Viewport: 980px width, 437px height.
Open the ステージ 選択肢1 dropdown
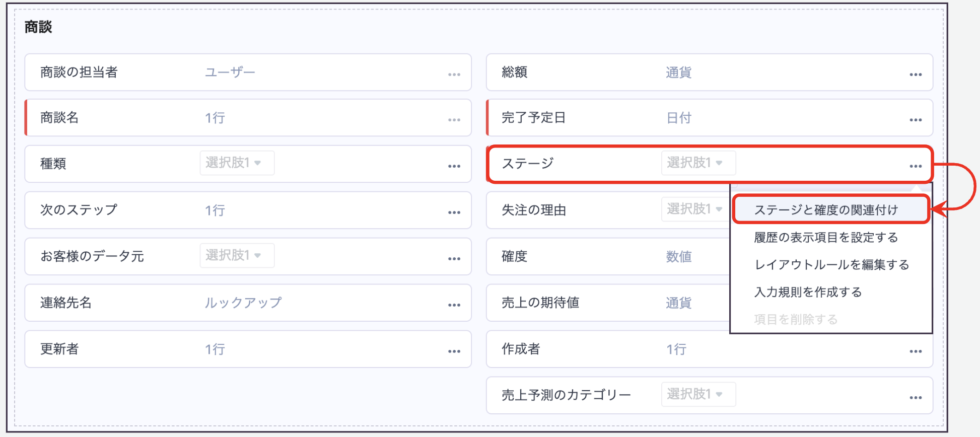(x=698, y=163)
